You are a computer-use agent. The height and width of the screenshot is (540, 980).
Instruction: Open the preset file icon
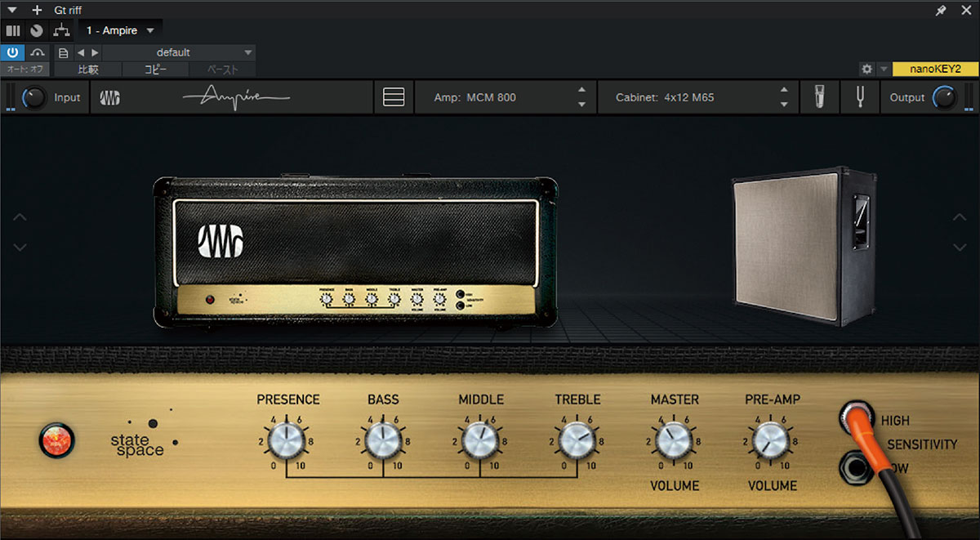pyautogui.click(x=64, y=52)
